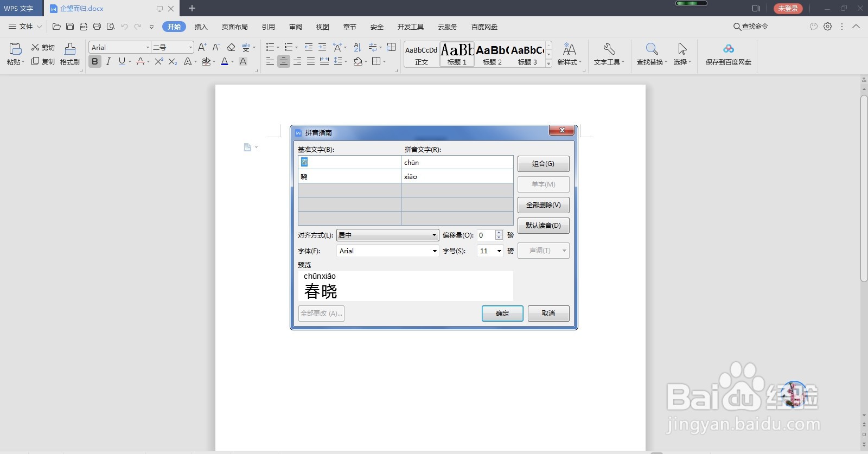The height and width of the screenshot is (454, 868).
Task: Open the dialog 字号 size dropdown
Action: tap(490, 251)
